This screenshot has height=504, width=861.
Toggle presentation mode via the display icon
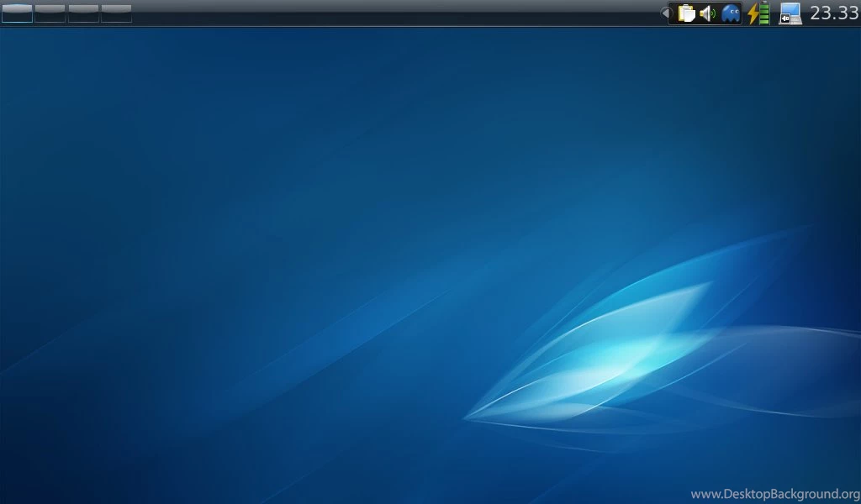pyautogui.click(x=792, y=12)
